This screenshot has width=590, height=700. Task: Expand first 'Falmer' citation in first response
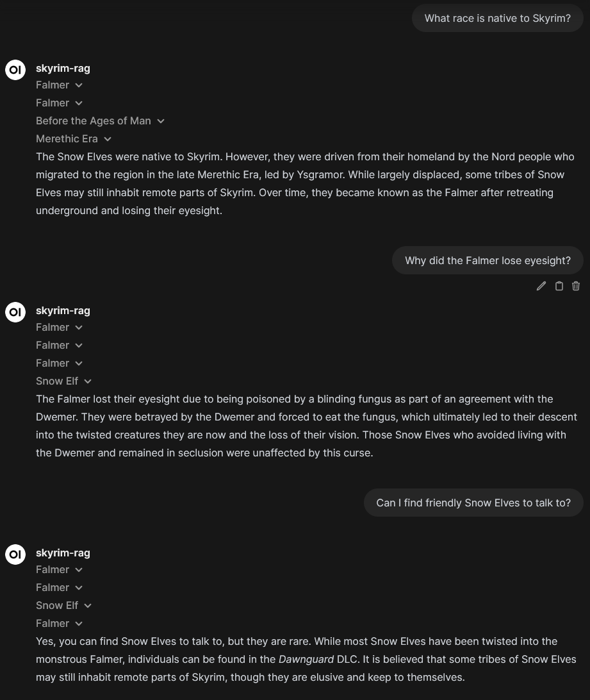point(60,85)
